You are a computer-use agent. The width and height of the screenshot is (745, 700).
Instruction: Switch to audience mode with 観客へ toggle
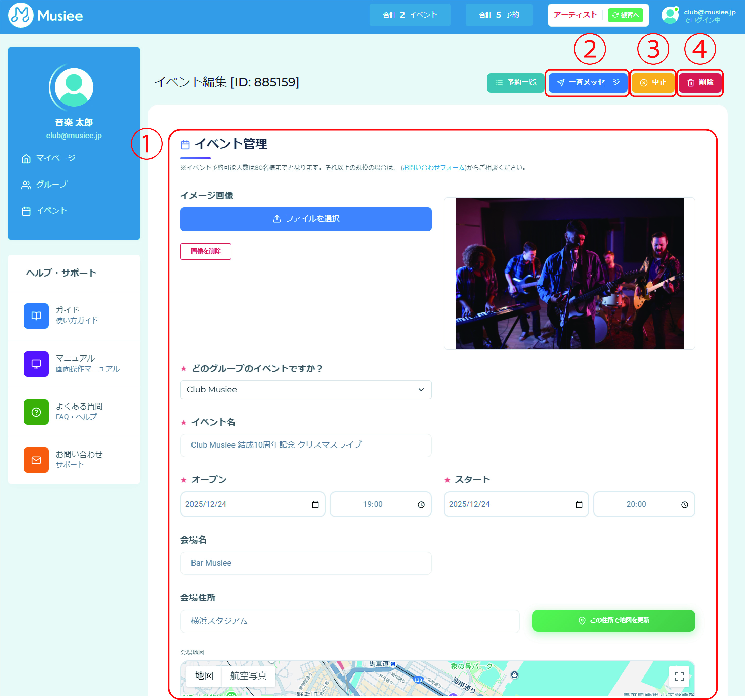[625, 15]
